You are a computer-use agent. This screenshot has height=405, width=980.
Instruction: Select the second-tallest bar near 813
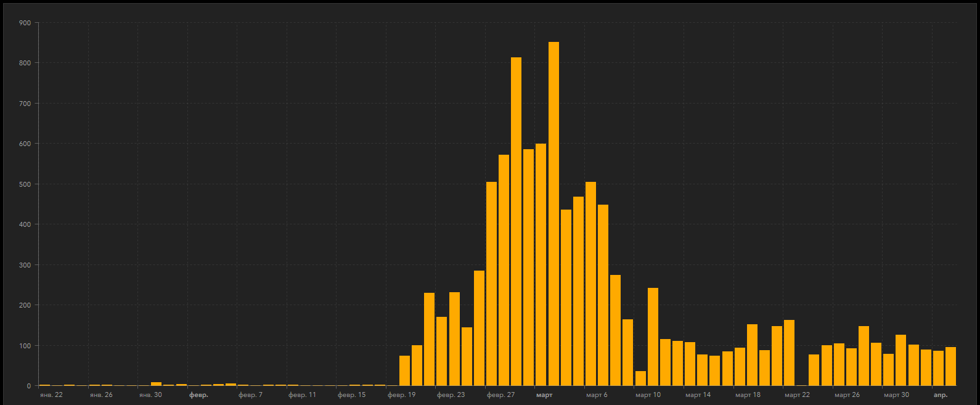pyautogui.click(x=516, y=221)
